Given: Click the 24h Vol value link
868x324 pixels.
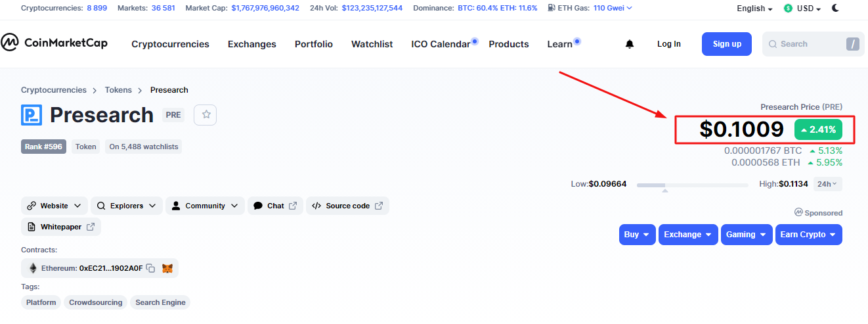Looking at the screenshot, I should (x=372, y=8).
